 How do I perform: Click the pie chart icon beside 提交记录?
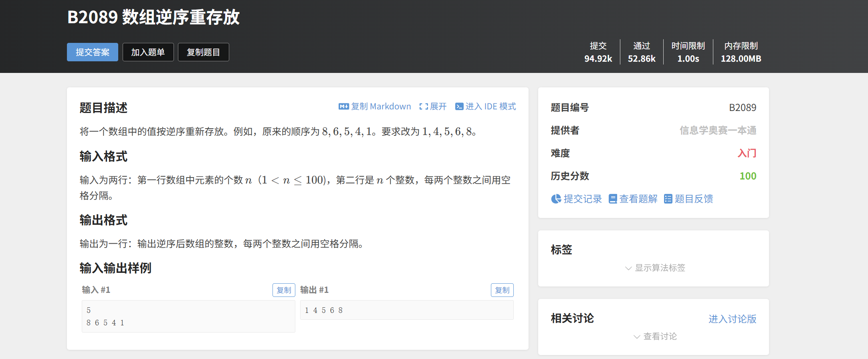[x=556, y=199]
